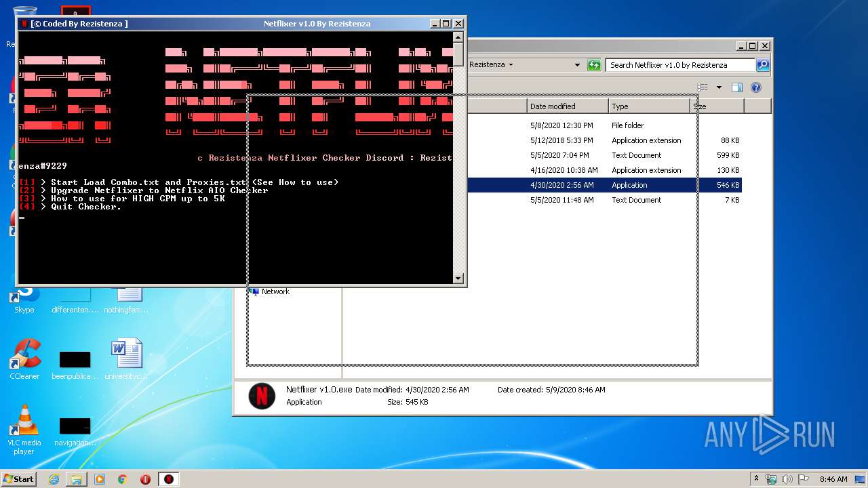Click console scrollbar up arrow

458,36
